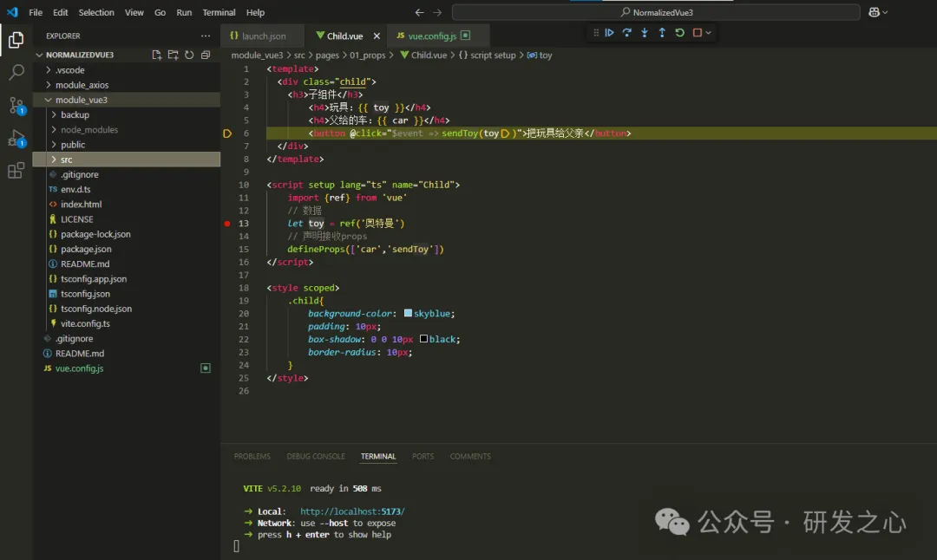
Task: Open the Extensions view
Action: coord(16,171)
